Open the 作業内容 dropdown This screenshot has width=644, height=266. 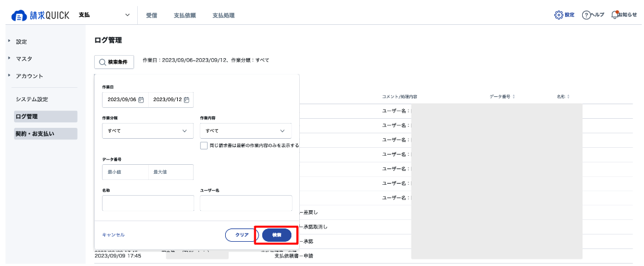tap(246, 131)
